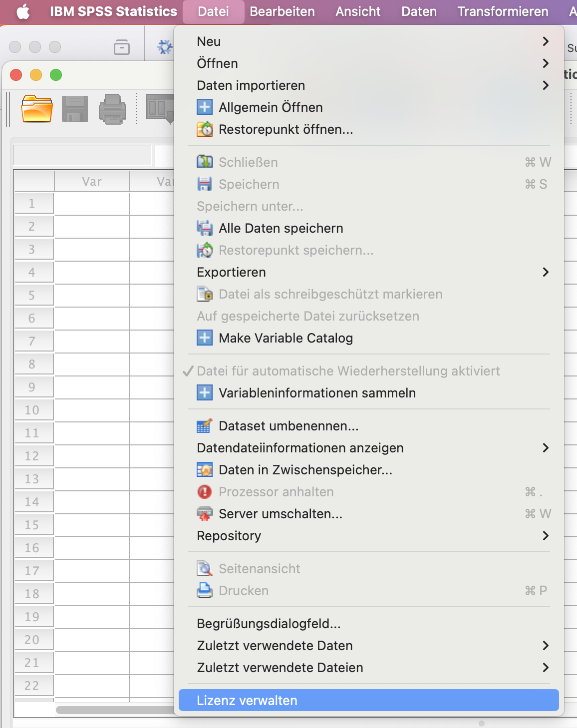Select row header 1
Screen dimensions: 577x728
click(34, 204)
